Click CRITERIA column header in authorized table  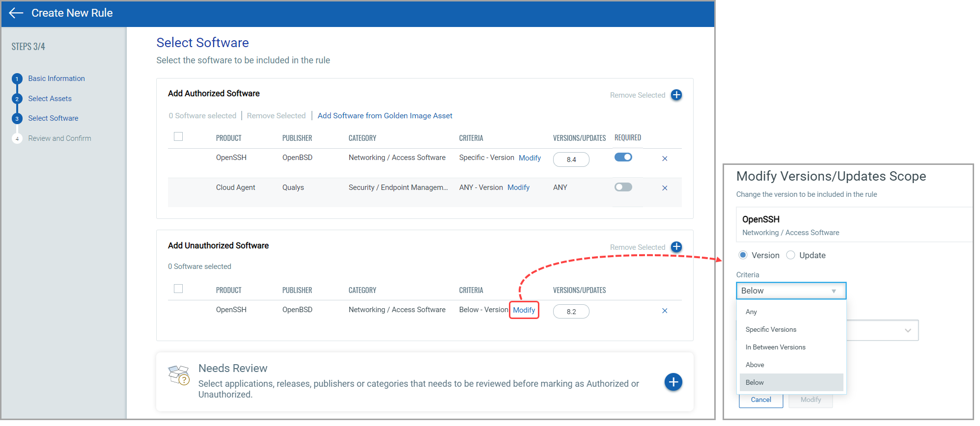pos(471,138)
